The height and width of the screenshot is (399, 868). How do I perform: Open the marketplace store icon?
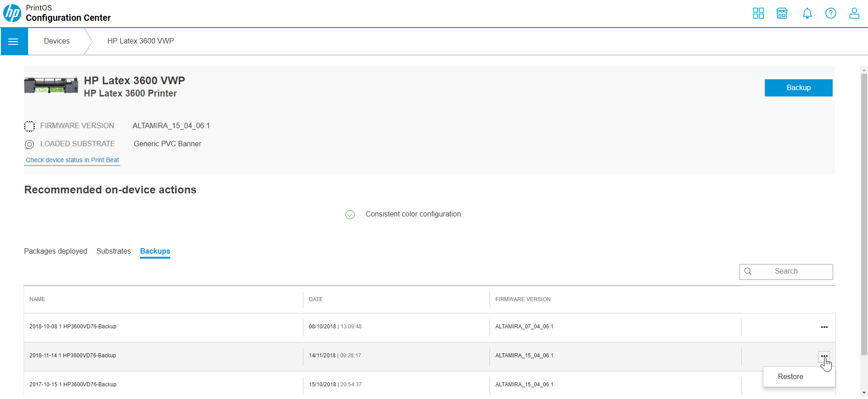(782, 13)
